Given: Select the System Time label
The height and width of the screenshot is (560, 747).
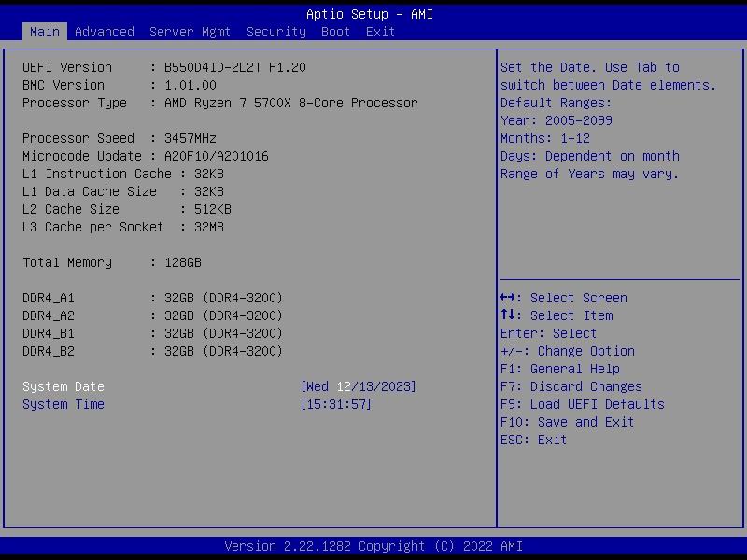Looking at the screenshot, I should (x=63, y=404).
